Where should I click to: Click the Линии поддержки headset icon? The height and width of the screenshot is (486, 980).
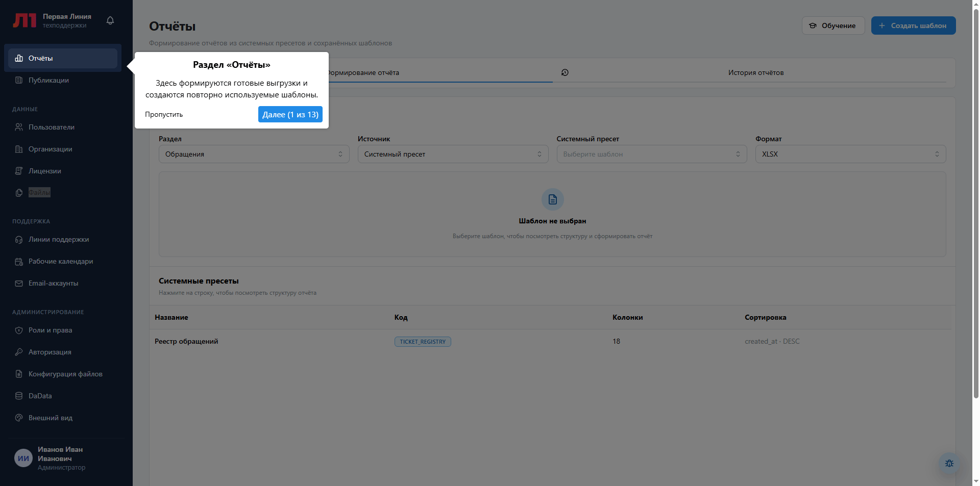click(19, 240)
